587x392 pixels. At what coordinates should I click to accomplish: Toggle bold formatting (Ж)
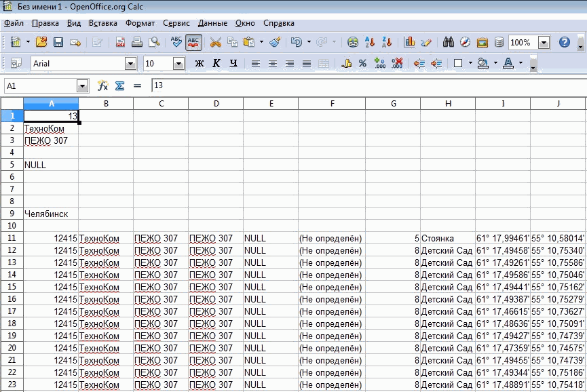[199, 64]
